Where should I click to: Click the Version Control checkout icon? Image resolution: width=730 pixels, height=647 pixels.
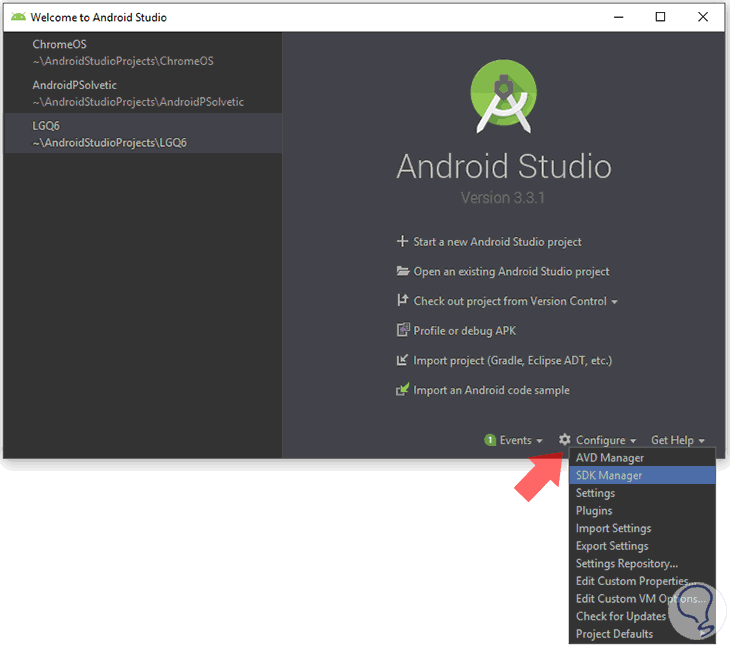(402, 300)
